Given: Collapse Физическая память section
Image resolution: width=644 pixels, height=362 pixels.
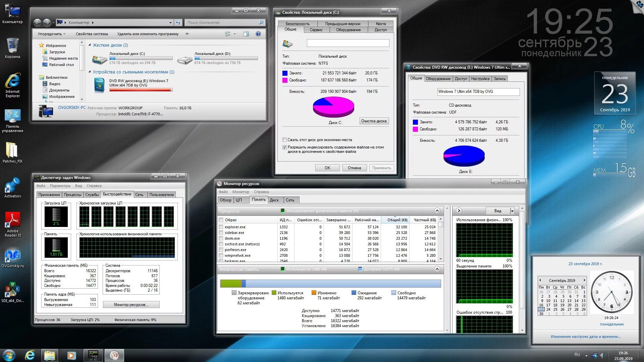Looking at the screenshot, I should coord(437,269).
